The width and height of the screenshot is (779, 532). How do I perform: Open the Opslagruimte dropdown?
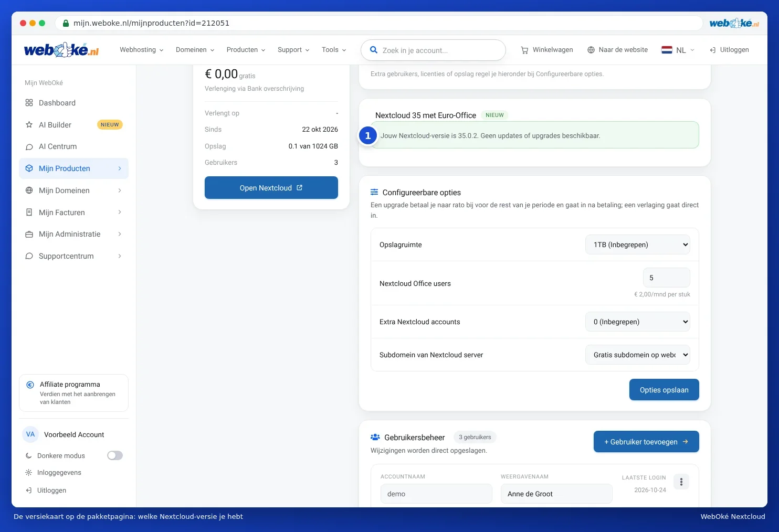tap(638, 244)
